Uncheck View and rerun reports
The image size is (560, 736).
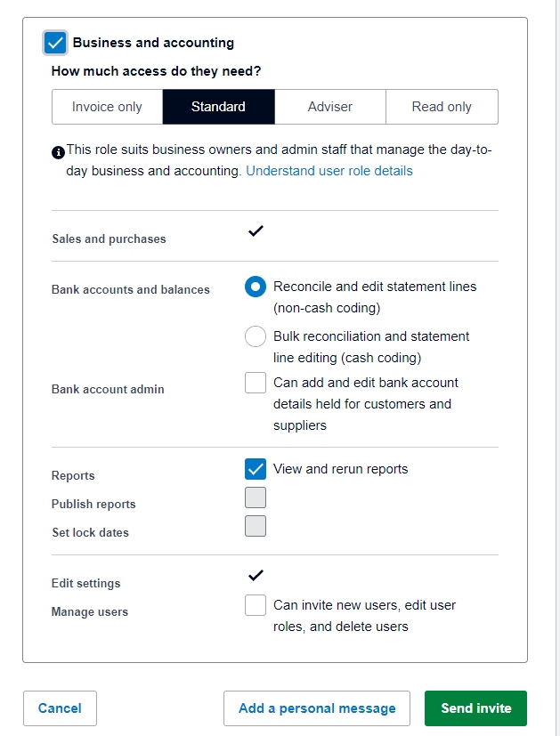(x=256, y=469)
